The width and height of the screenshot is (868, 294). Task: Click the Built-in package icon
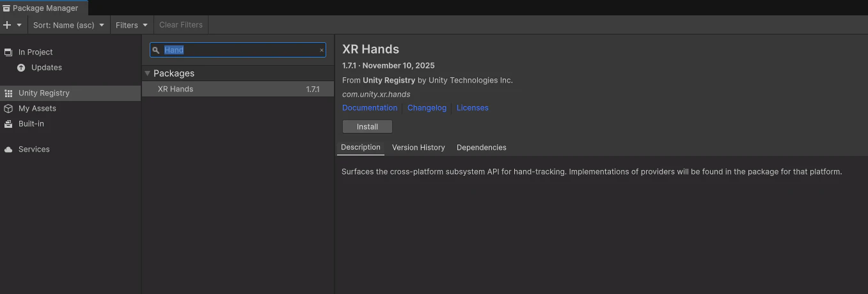pos(8,124)
